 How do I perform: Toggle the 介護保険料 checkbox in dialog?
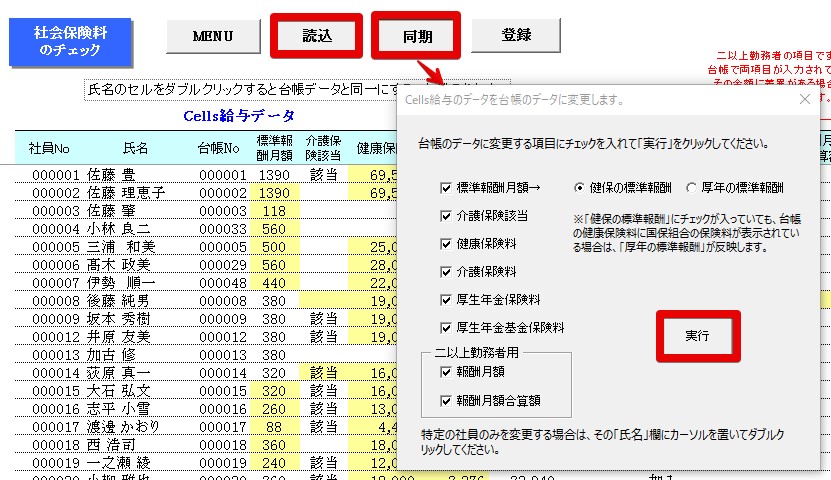[x=446, y=271]
